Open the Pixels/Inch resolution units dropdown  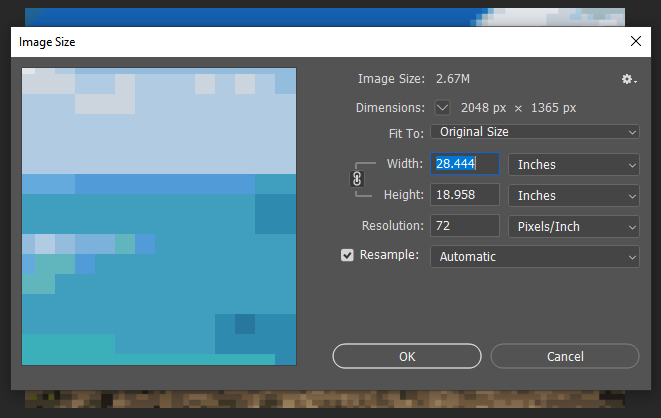pos(574,226)
